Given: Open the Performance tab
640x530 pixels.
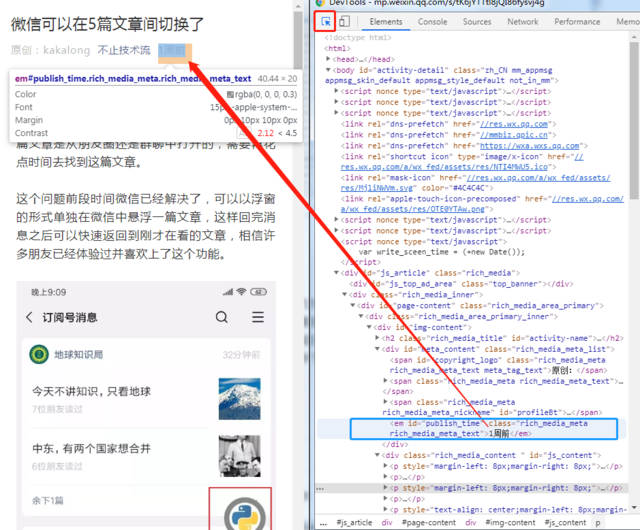Looking at the screenshot, I should click(577, 22).
